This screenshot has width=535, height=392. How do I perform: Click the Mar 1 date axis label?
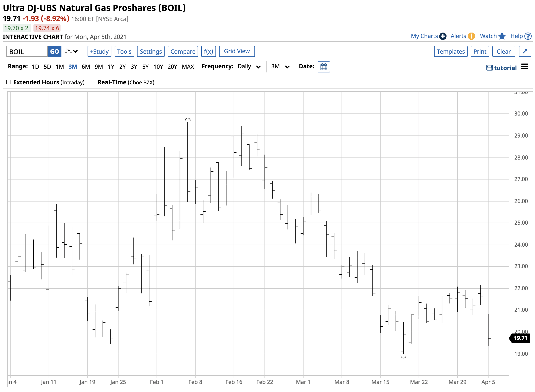pyautogui.click(x=303, y=382)
